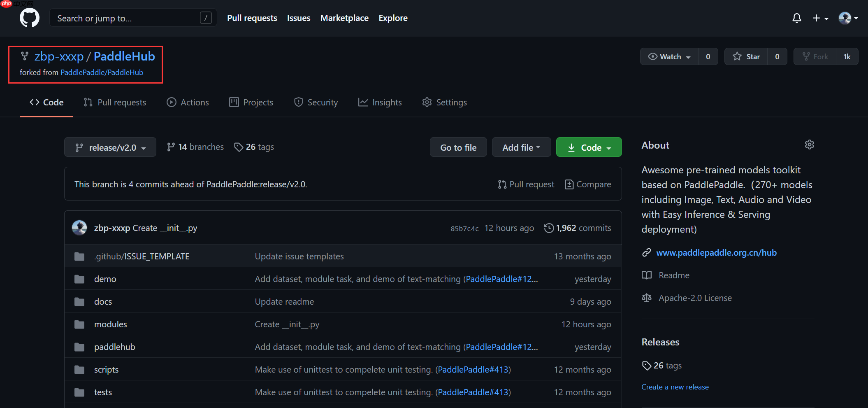Expand the green Code dropdown
The width and height of the screenshot is (868, 408).
pyautogui.click(x=589, y=147)
